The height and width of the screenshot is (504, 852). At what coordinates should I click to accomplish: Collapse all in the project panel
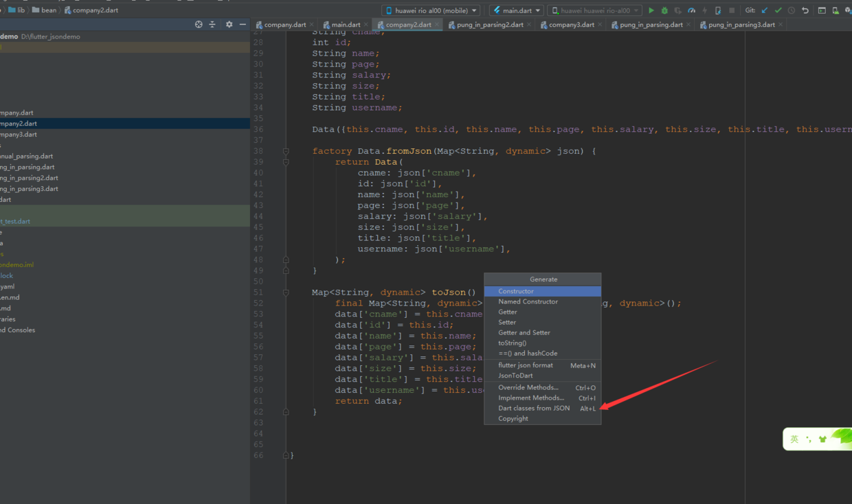212,25
